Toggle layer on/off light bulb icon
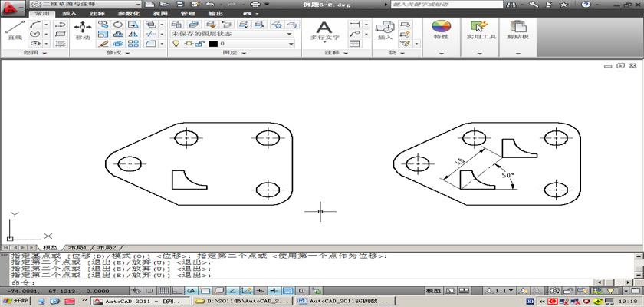This screenshot has width=644, height=307. pos(176,44)
